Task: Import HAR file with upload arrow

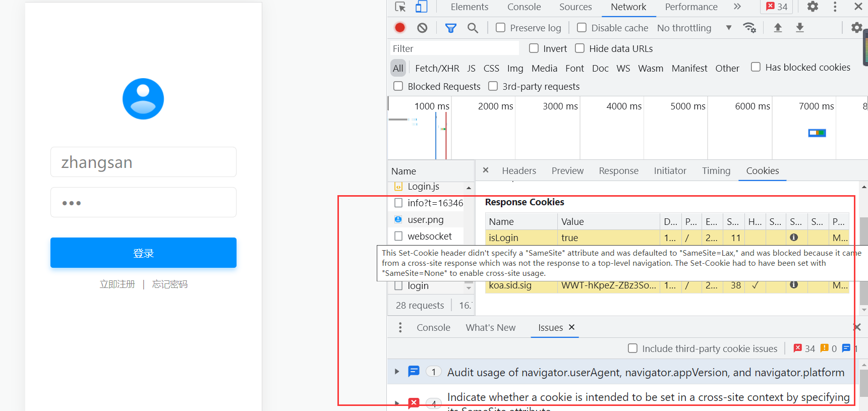Action: [x=778, y=28]
